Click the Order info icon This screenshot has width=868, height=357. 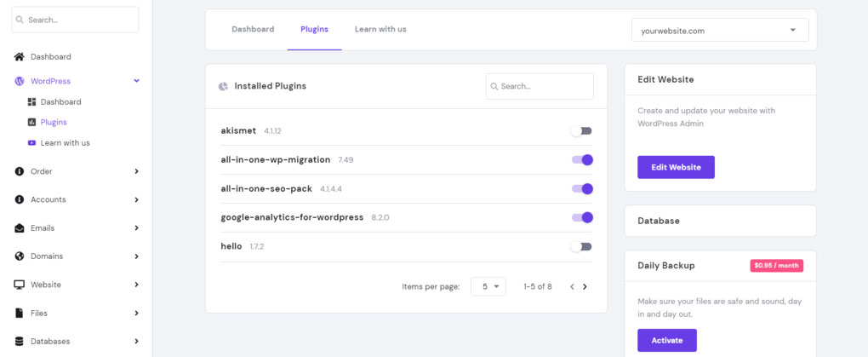coord(20,171)
